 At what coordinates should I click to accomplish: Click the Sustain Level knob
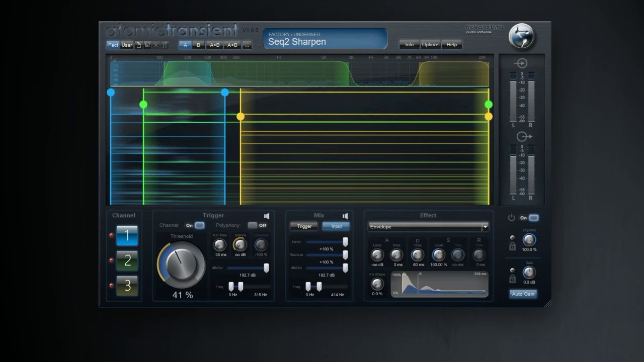438,255
